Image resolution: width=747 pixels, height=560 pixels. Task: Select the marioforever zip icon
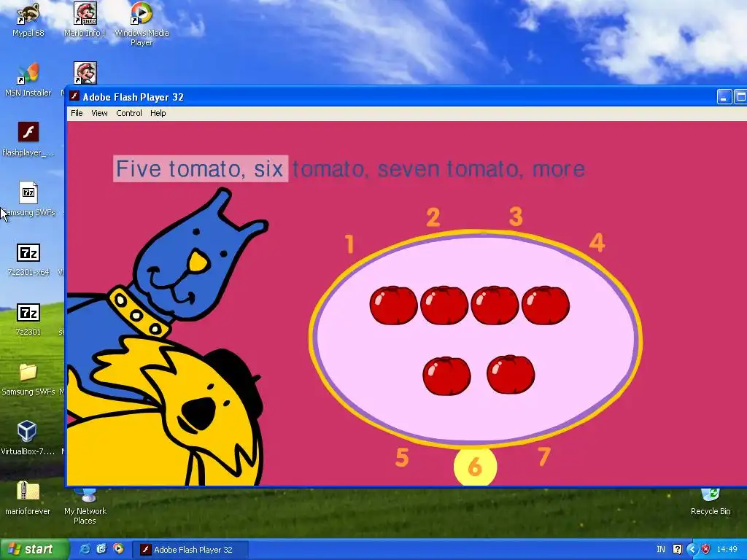[28, 498]
